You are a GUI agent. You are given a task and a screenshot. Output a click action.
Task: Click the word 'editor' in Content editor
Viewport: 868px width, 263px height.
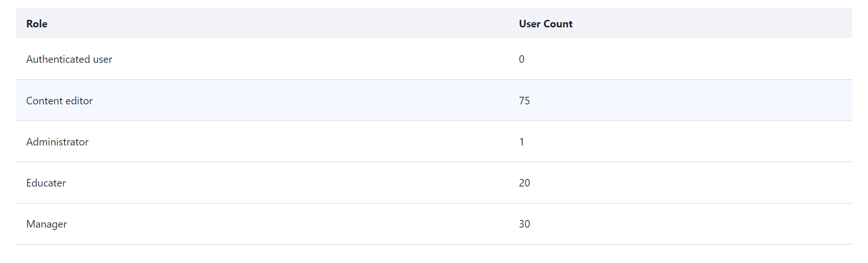[x=79, y=101]
